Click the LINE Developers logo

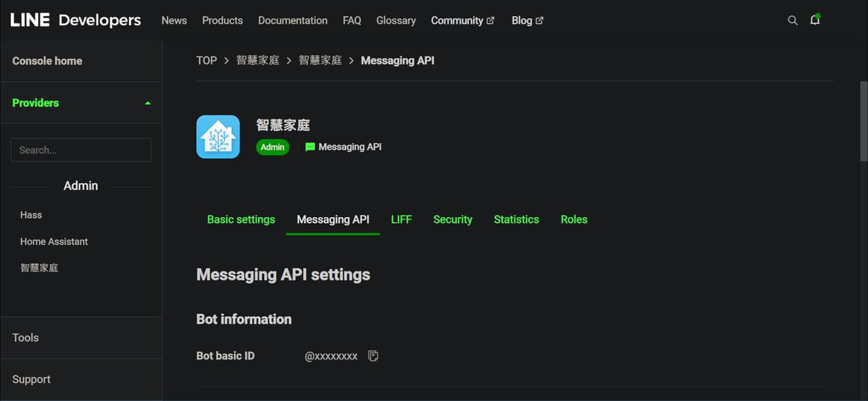click(75, 20)
